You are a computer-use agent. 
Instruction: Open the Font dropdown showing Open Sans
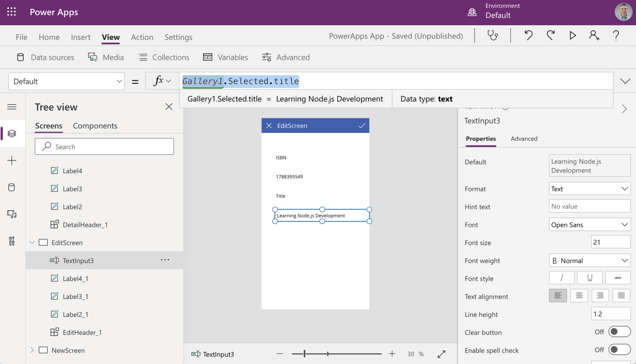(x=589, y=225)
